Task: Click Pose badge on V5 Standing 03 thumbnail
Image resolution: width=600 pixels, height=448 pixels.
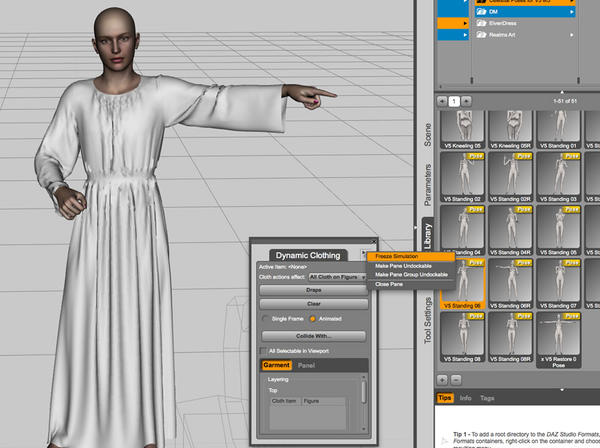Action: 572,156
